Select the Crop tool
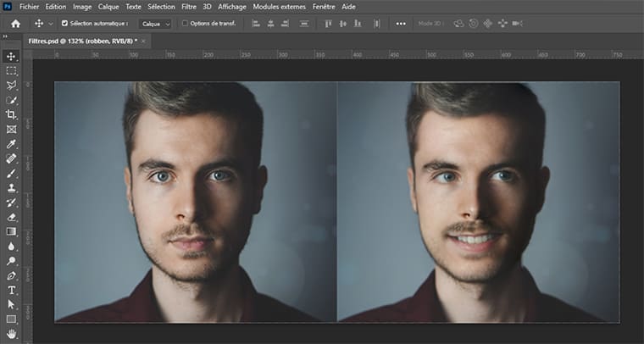The height and width of the screenshot is (344, 644). click(x=11, y=114)
